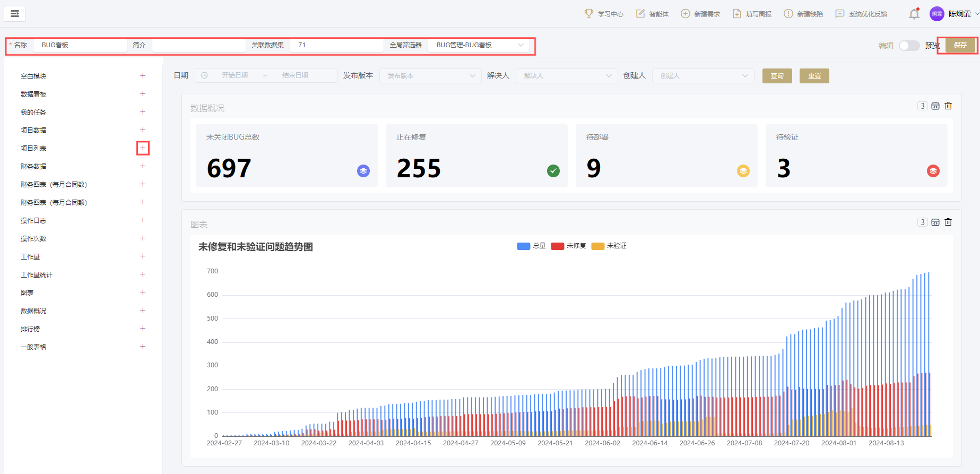Open the code settings icon of the 数据概况 module
The height and width of the screenshot is (474, 980).
[935, 106]
